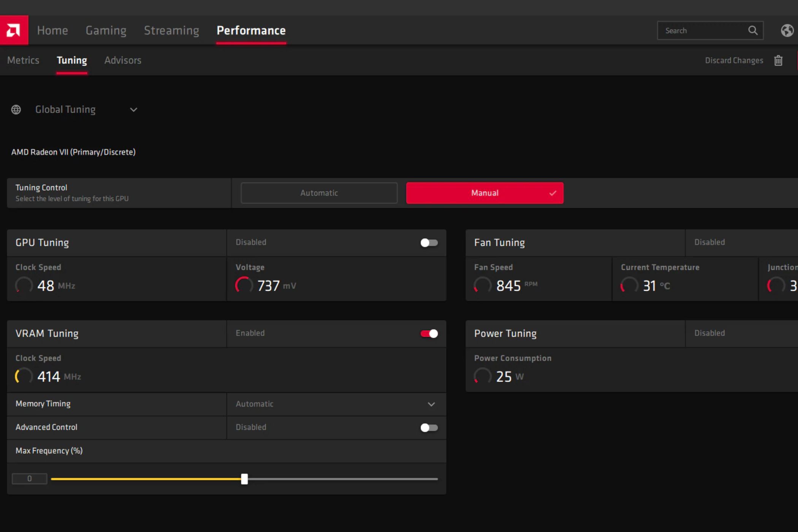Viewport: 798px width, 532px height.
Task: Enable the GPU Tuning toggle
Action: [429, 242]
